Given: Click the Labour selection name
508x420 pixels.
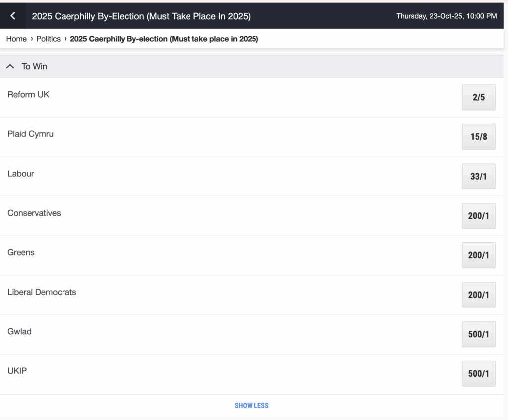Looking at the screenshot, I should click(x=21, y=174).
